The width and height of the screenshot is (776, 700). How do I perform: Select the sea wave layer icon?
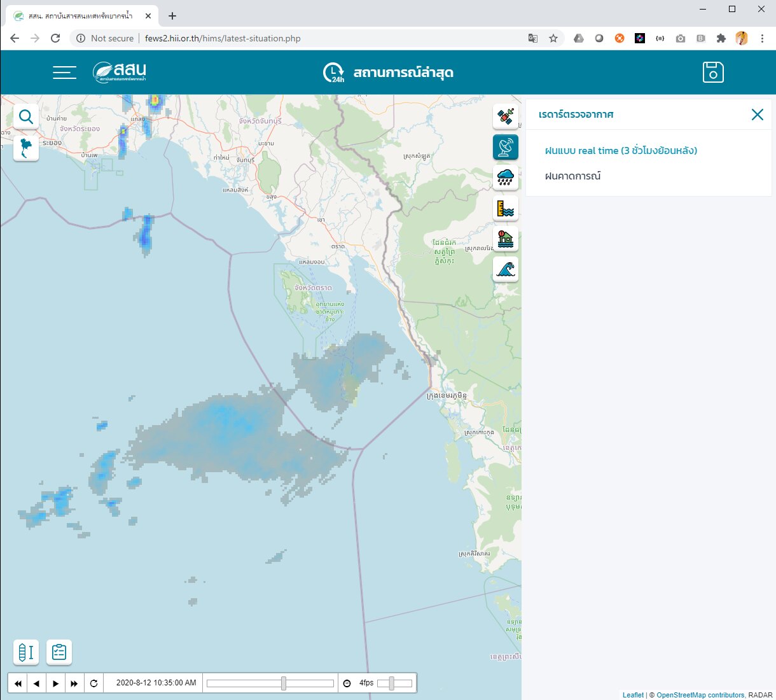[506, 269]
